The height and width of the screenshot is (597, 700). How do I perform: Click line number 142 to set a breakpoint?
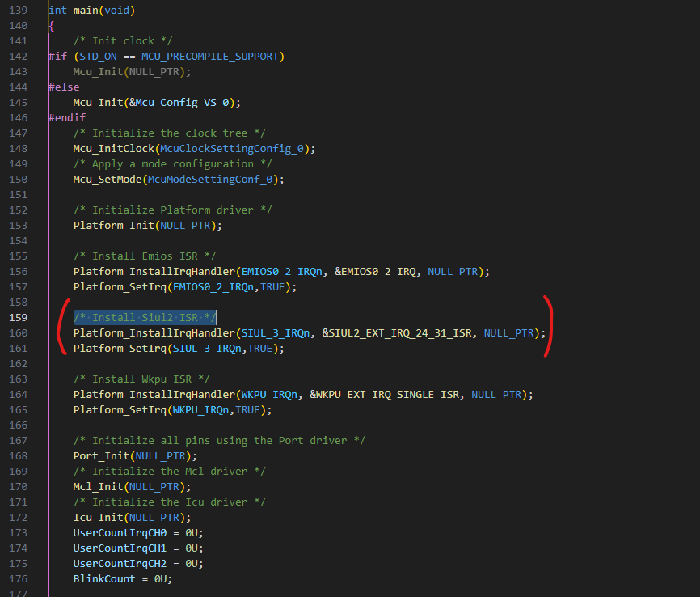click(18, 56)
